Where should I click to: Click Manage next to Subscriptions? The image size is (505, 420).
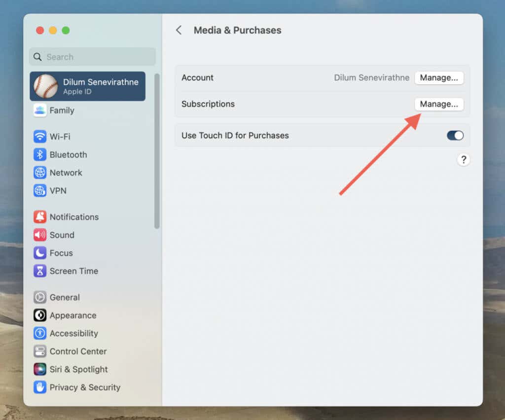pyautogui.click(x=439, y=104)
